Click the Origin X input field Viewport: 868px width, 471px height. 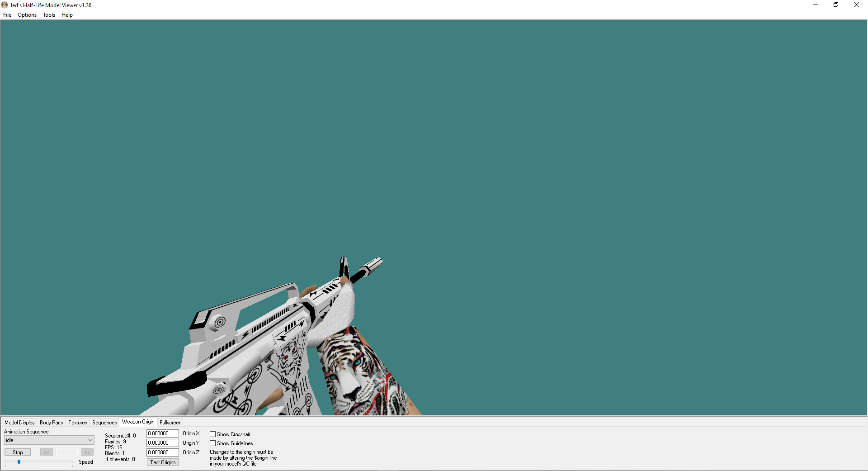pos(162,433)
